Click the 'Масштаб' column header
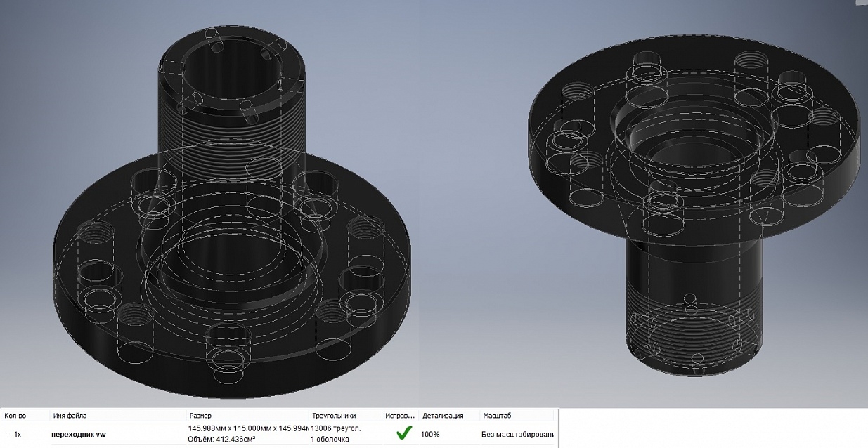Image resolution: width=868 pixels, height=448 pixels. [518, 416]
